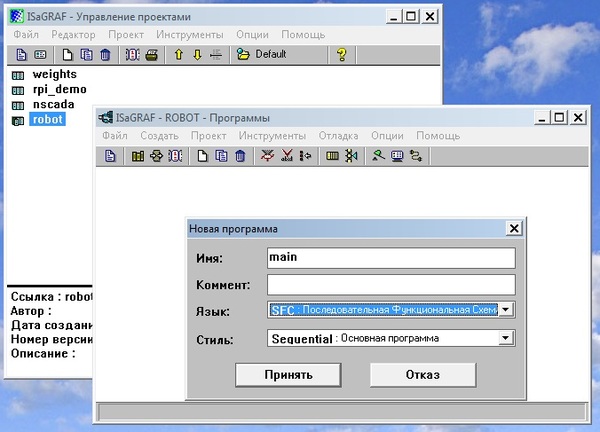Open Помощь menu in Project Management window
Image resolution: width=600 pixels, height=432 pixels.
click(x=303, y=34)
